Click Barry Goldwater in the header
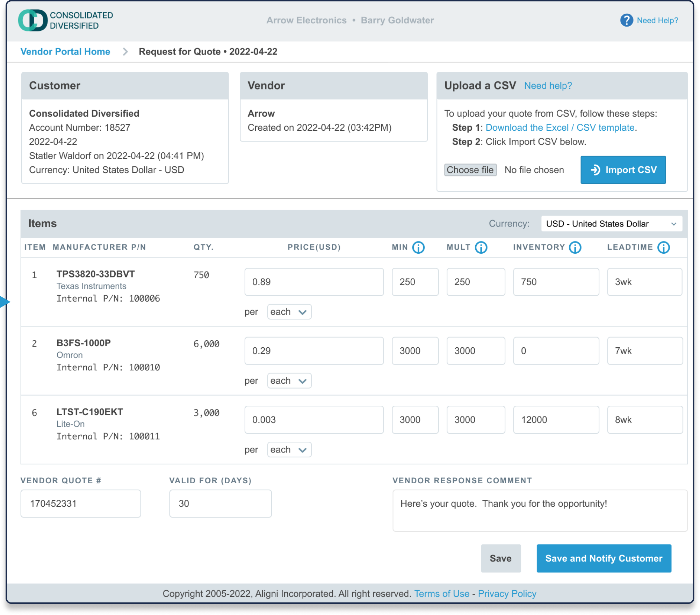700x615 pixels. (397, 20)
